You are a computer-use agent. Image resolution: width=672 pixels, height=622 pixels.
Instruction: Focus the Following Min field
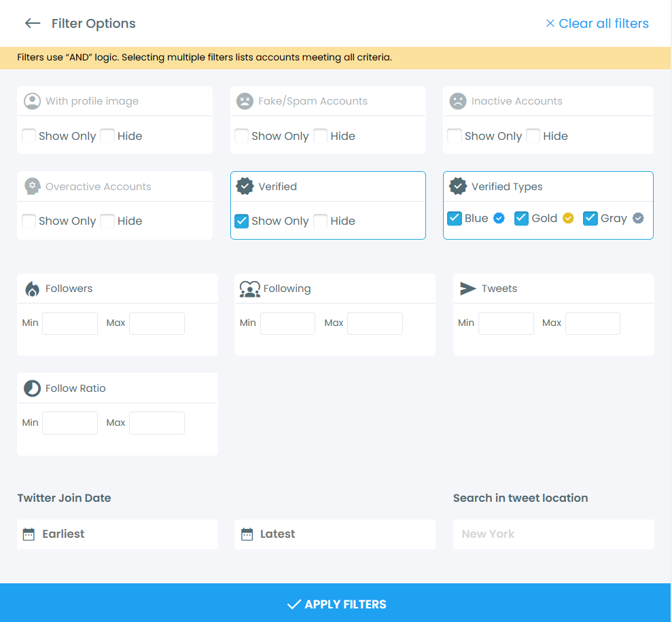pos(287,323)
